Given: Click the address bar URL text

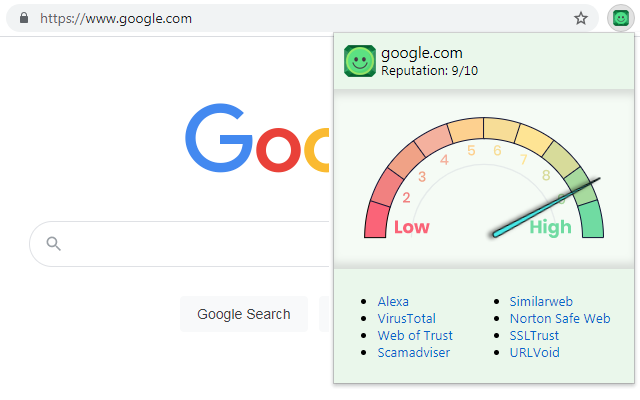Looking at the screenshot, I should click(x=115, y=18).
